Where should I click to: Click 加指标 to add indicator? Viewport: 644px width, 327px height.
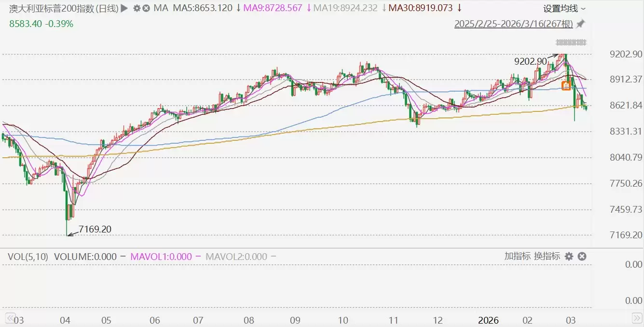point(517,257)
